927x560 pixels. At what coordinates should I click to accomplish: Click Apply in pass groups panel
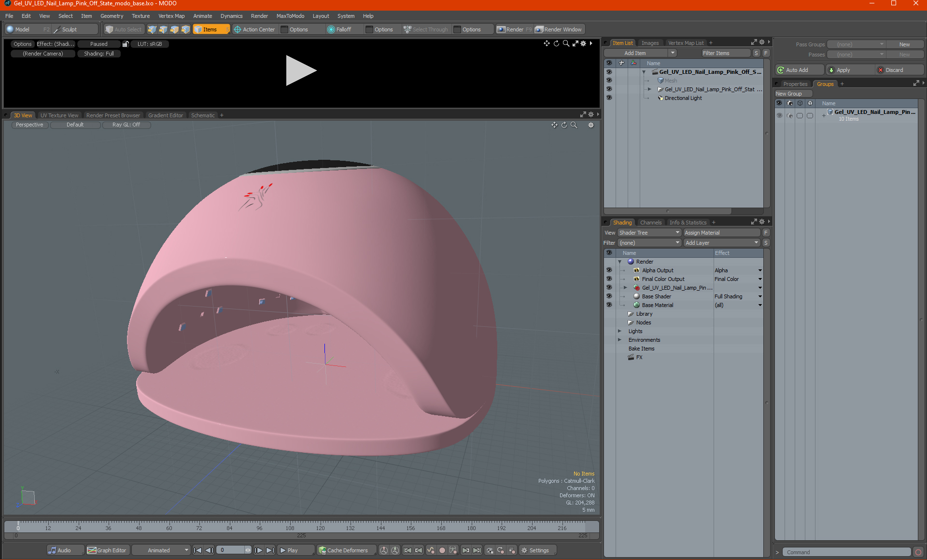point(850,70)
